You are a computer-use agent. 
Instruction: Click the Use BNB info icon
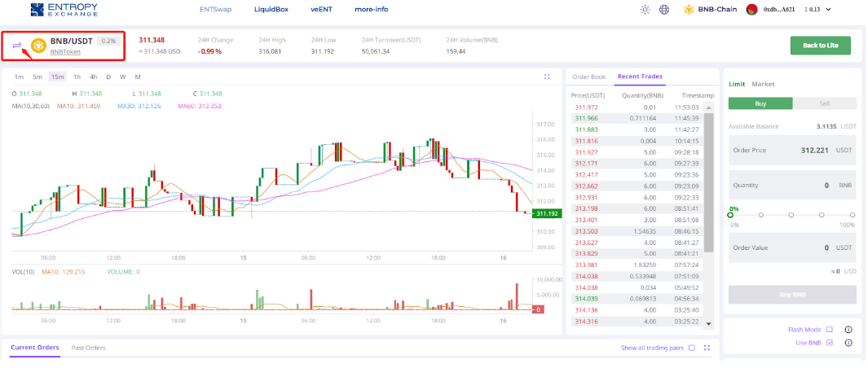tap(848, 343)
